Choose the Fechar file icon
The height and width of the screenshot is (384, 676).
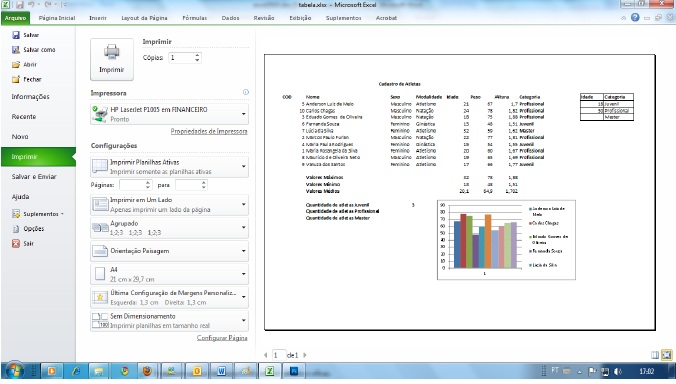pos(16,79)
